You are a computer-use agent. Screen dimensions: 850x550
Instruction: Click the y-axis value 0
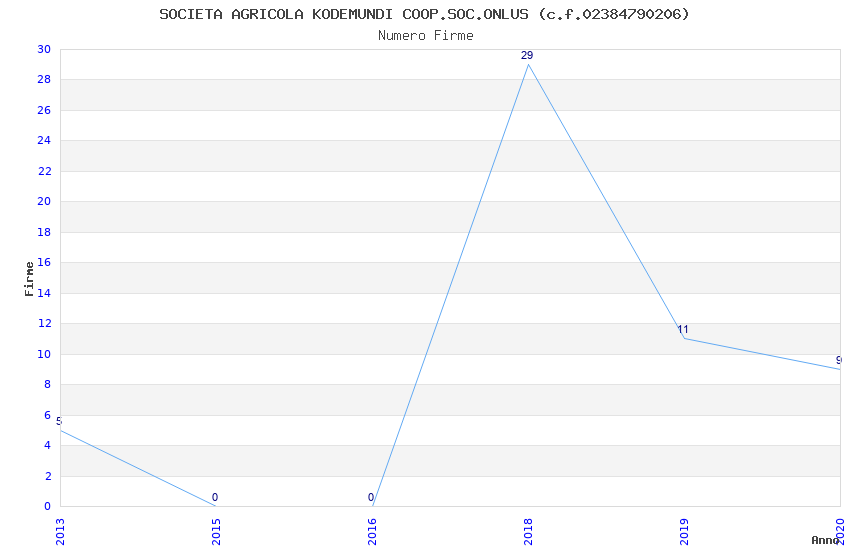click(x=47, y=506)
